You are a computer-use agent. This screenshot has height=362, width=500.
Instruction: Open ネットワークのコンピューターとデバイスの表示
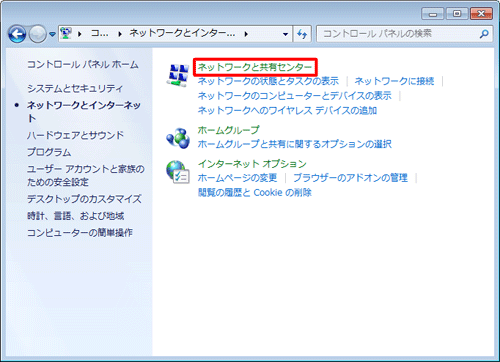tap(294, 96)
